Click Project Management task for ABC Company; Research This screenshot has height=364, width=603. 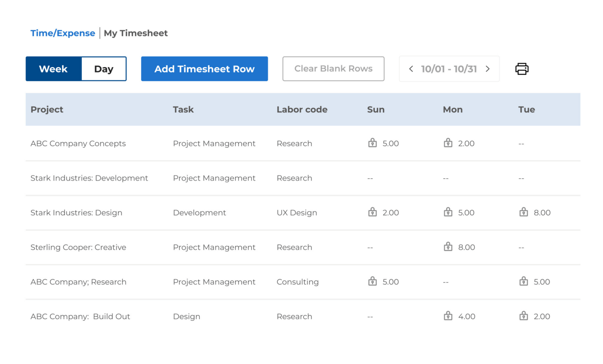[214, 282]
